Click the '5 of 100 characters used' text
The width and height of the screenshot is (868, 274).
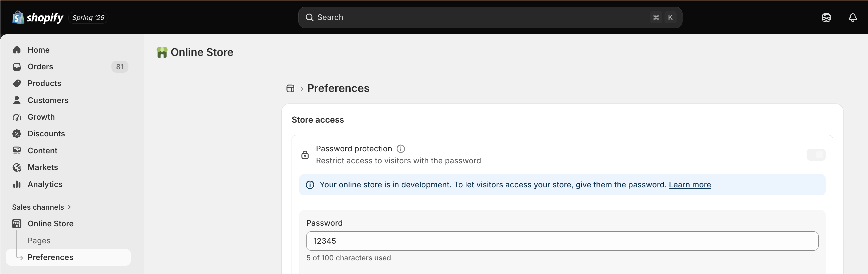(348, 258)
